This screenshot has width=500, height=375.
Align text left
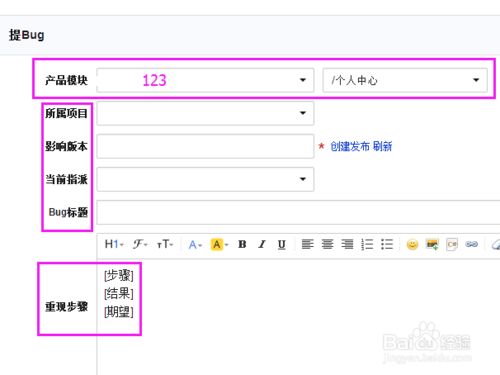(x=308, y=244)
